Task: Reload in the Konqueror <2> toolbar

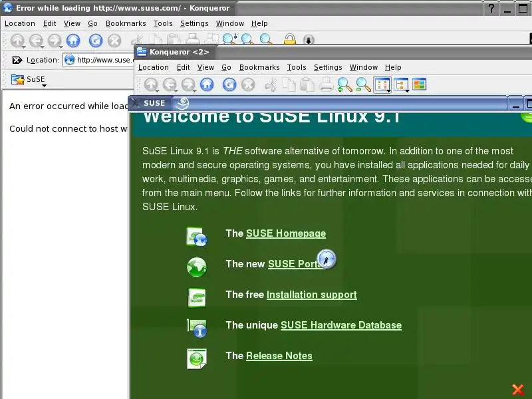Action: coord(229,84)
